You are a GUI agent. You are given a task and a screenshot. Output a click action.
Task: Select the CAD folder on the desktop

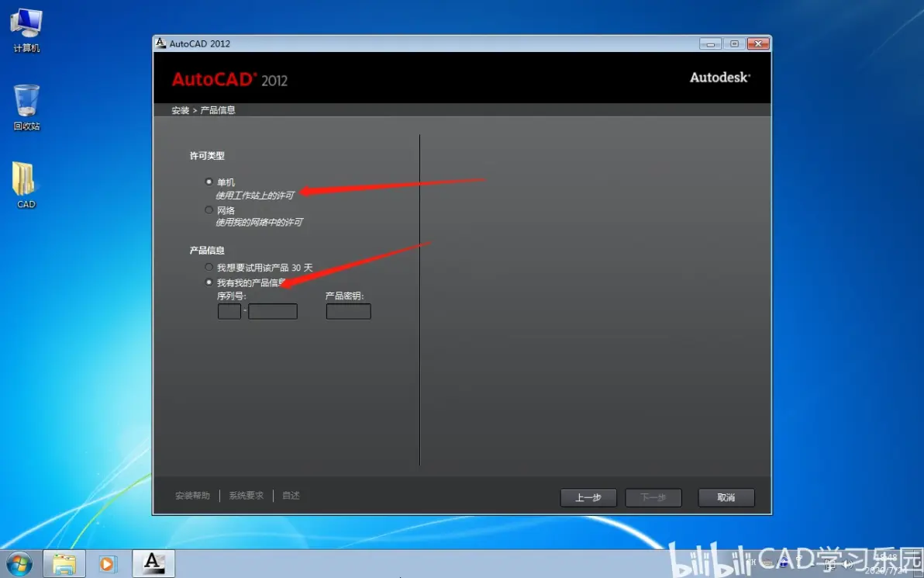point(26,185)
